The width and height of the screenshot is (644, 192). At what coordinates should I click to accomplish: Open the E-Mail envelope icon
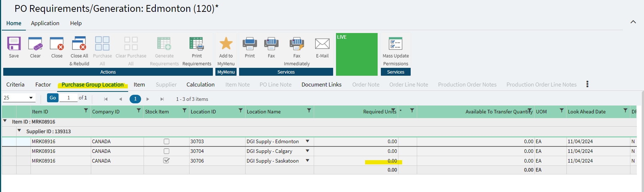click(x=322, y=44)
